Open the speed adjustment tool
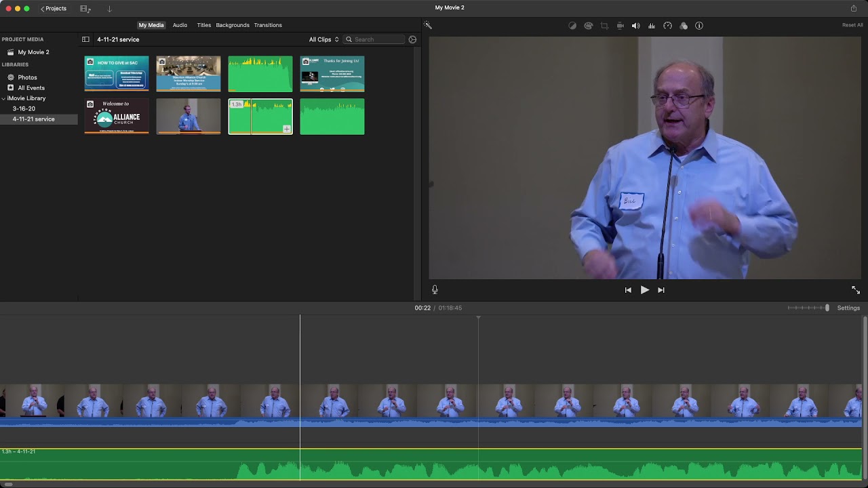Screen dimensions: 868x488 tap(667, 26)
